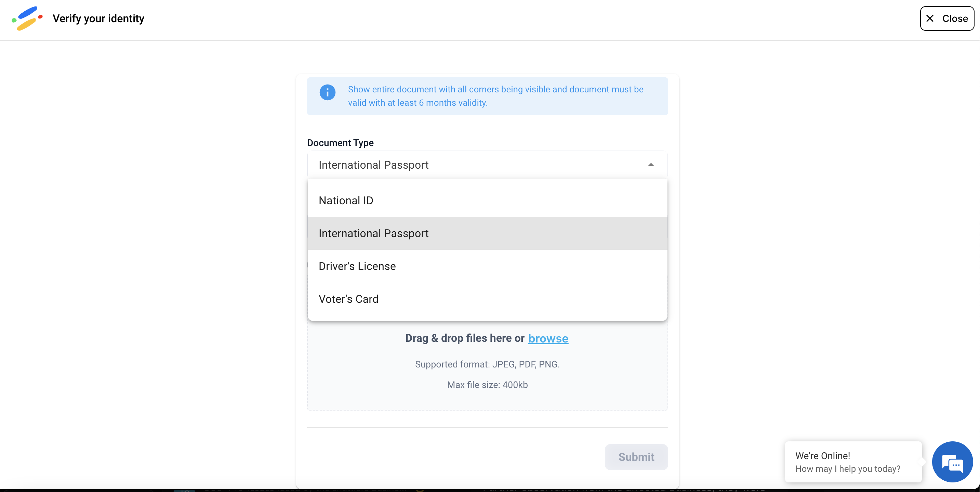
Task: Click the Verify your identity heading
Action: pos(98,18)
